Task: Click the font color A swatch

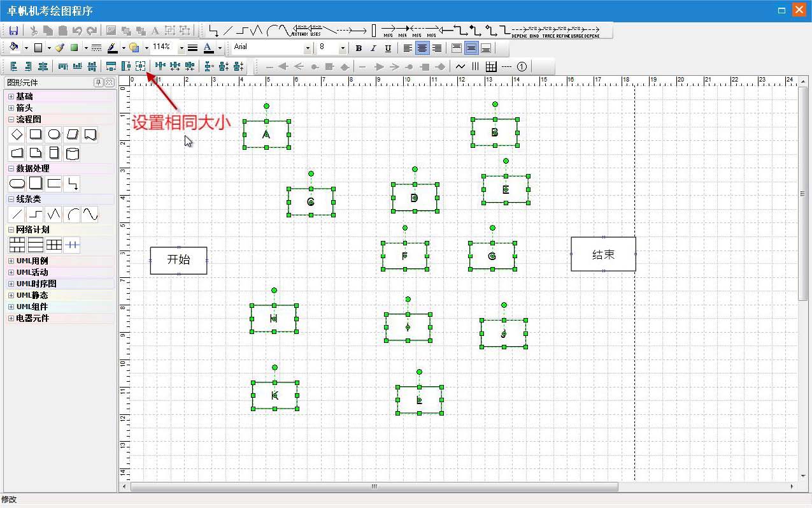Action: 208,48
